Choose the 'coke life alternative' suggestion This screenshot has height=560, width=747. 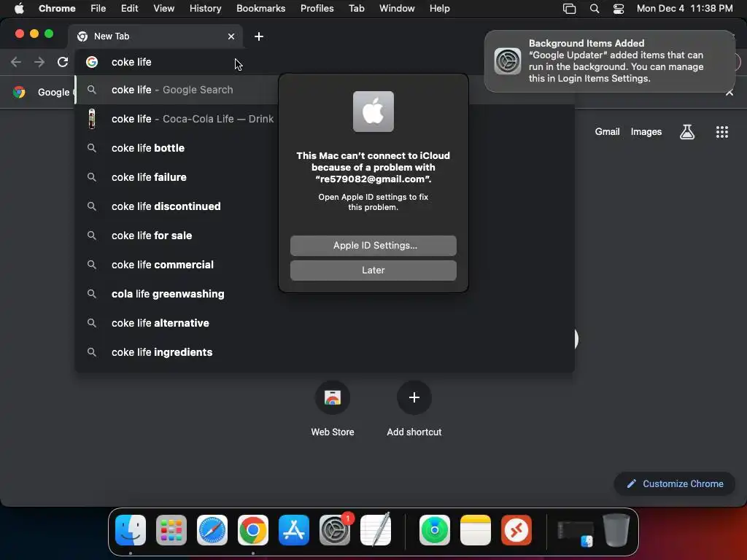(x=324, y=323)
